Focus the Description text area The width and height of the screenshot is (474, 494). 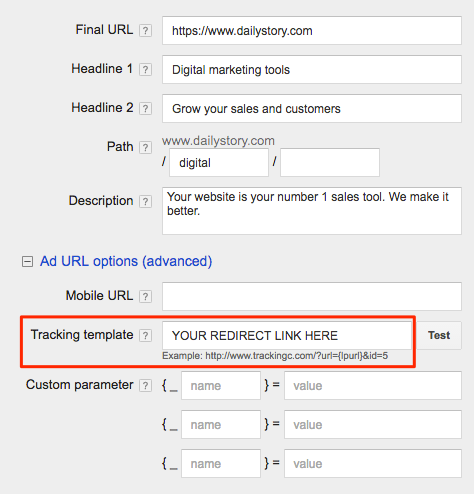312,211
